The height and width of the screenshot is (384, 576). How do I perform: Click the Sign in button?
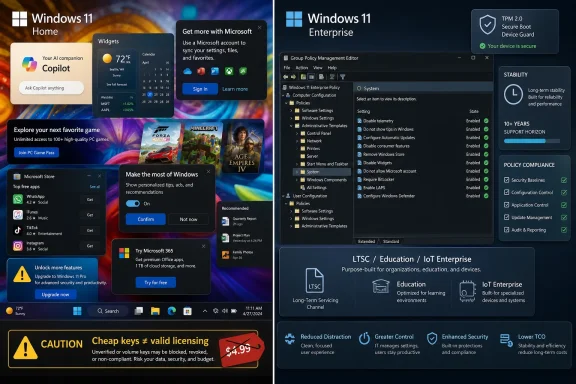(200, 89)
